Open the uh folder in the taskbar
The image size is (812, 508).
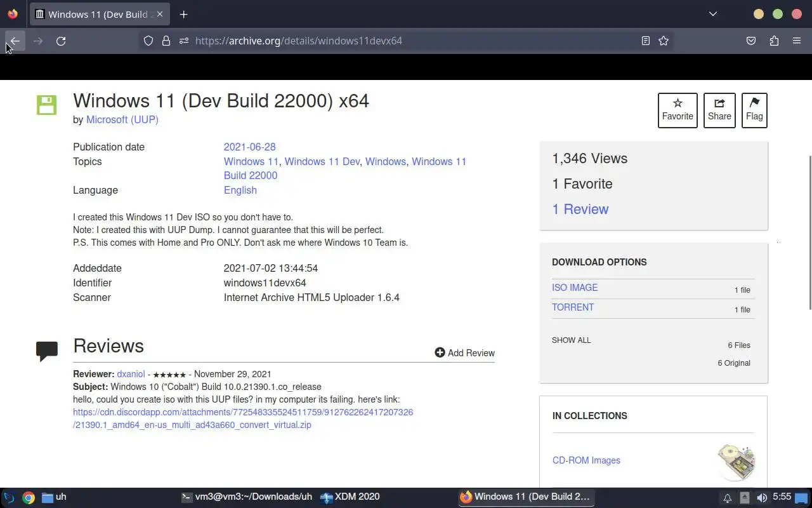point(55,497)
